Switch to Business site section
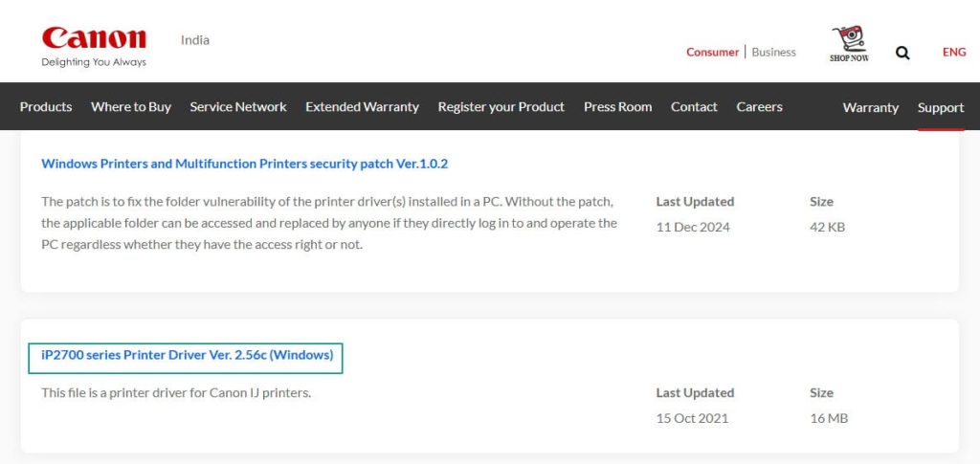 point(773,53)
